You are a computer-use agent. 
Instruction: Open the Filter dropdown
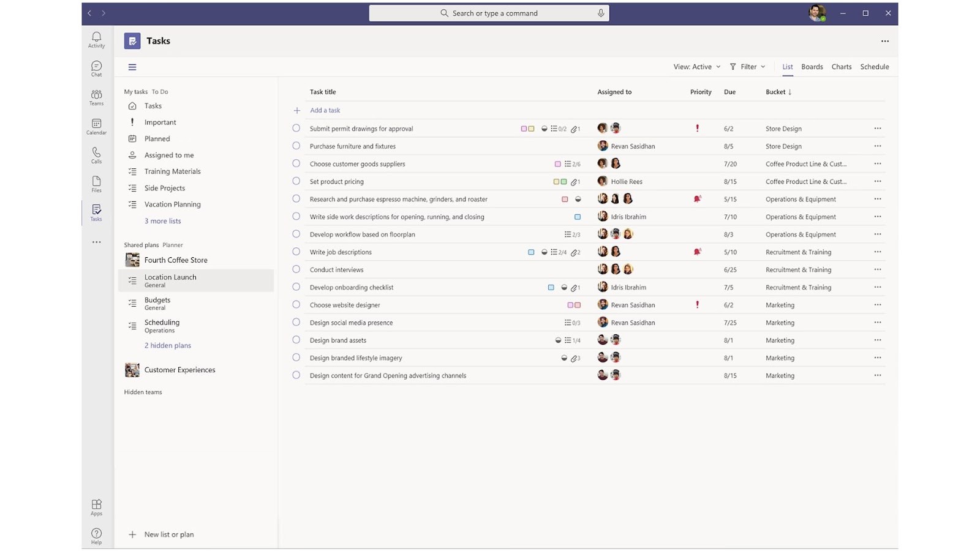coord(747,67)
